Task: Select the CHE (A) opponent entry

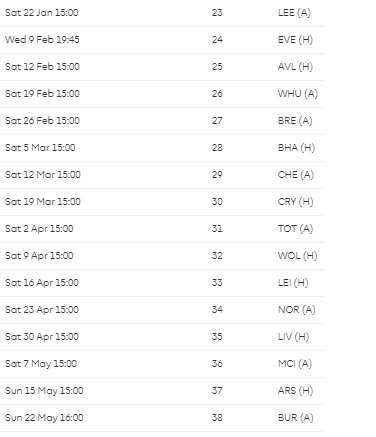Action: [296, 175]
